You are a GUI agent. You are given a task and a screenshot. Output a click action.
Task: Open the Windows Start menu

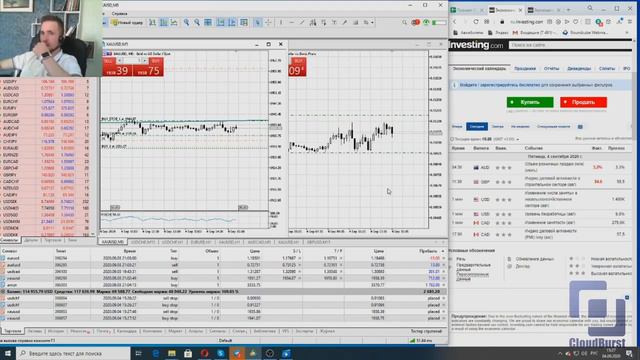click(8, 353)
